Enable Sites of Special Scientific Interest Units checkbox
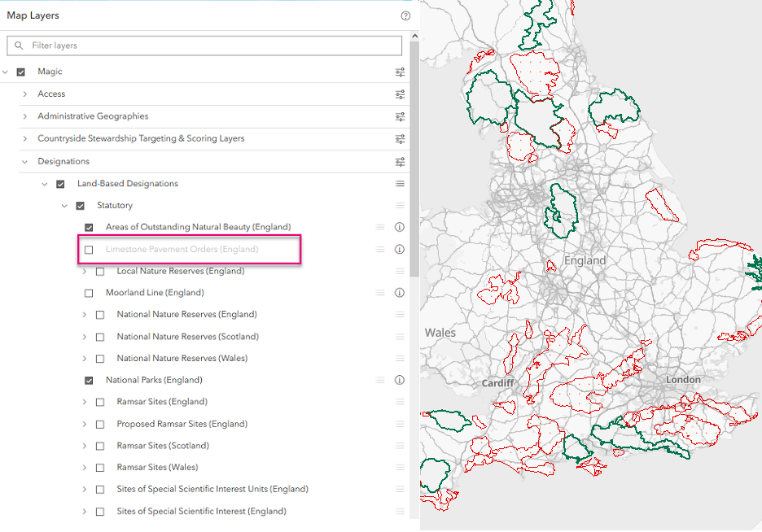Viewport: 762px width, 532px height. pos(100,489)
